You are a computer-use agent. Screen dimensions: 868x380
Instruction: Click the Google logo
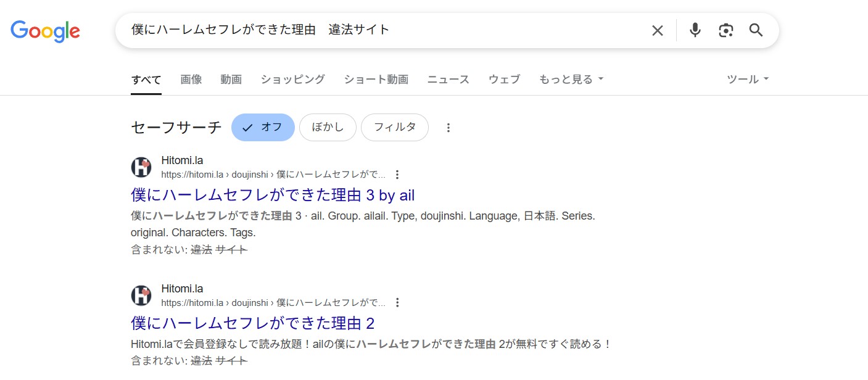(x=45, y=31)
